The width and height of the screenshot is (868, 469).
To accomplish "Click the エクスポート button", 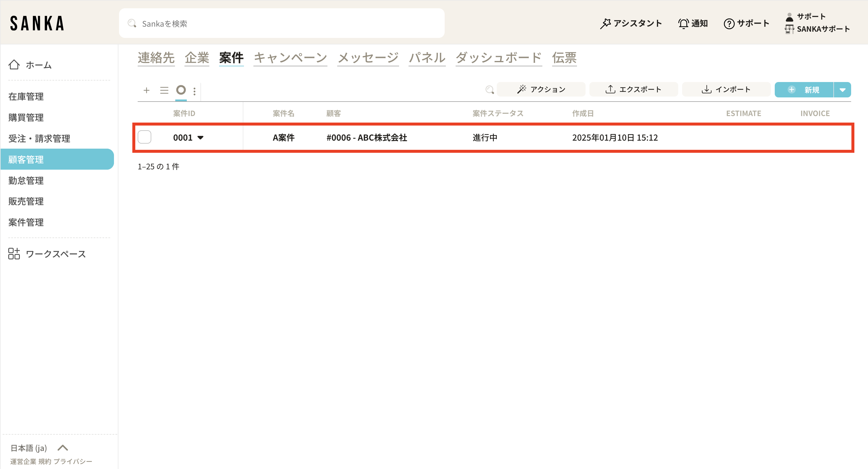I will [x=633, y=89].
